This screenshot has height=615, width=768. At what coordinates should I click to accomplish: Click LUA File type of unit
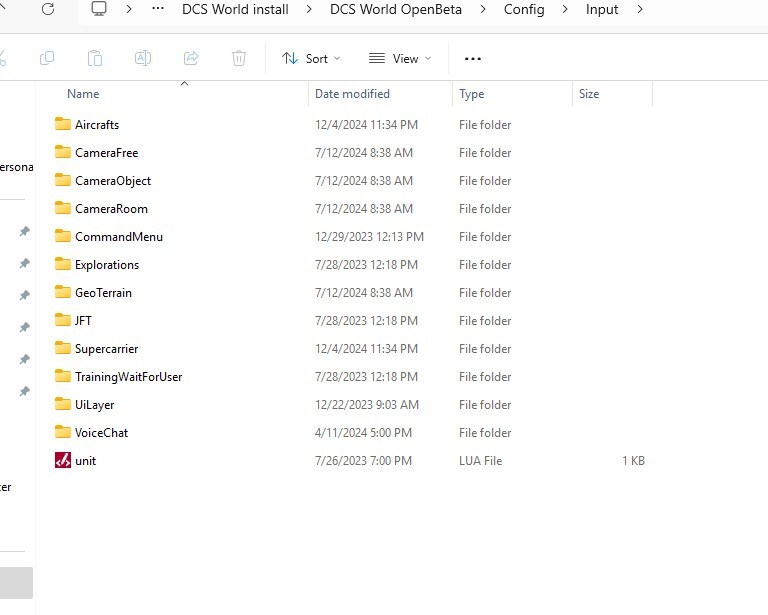click(480, 461)
